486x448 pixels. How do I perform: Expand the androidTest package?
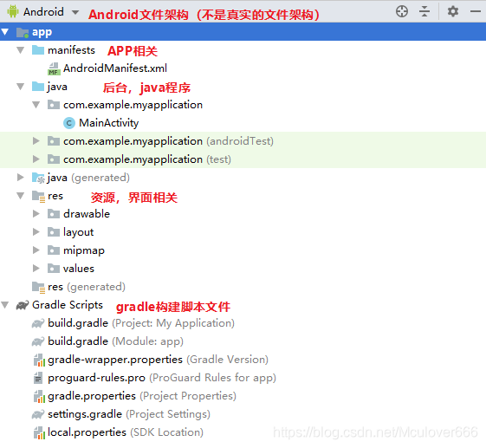pyautogui.click(x=36, y=141)
